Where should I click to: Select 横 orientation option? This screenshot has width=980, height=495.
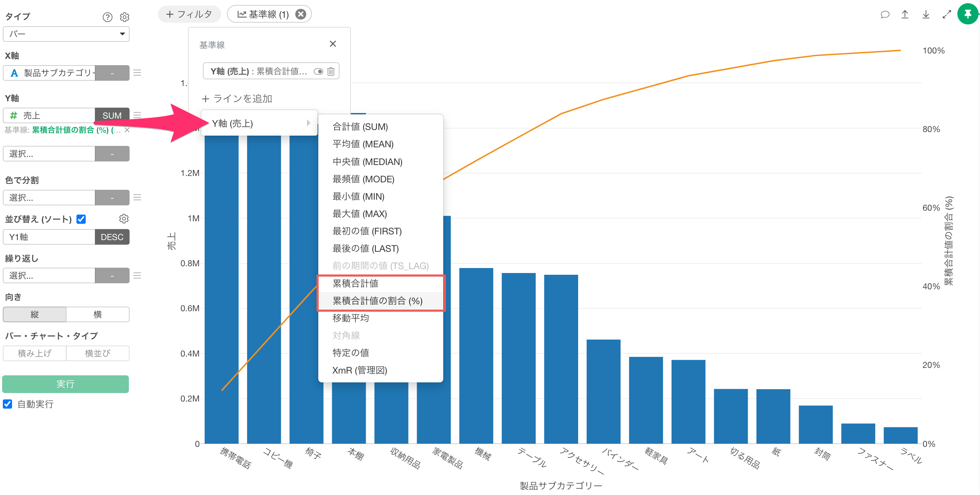(x=97, y=314)
